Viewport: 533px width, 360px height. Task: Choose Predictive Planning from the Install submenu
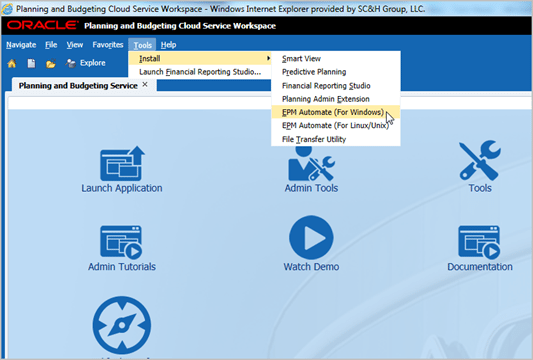[x=336, y=72]
